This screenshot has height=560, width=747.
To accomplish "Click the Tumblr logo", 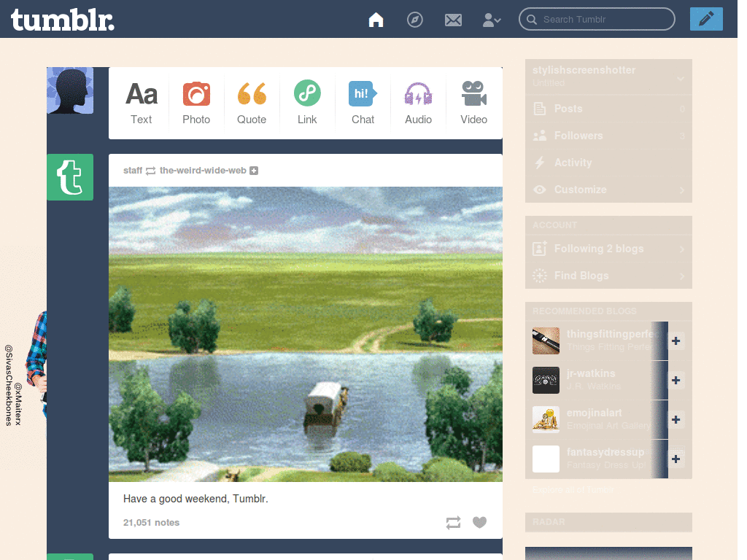I will [63, 20].
